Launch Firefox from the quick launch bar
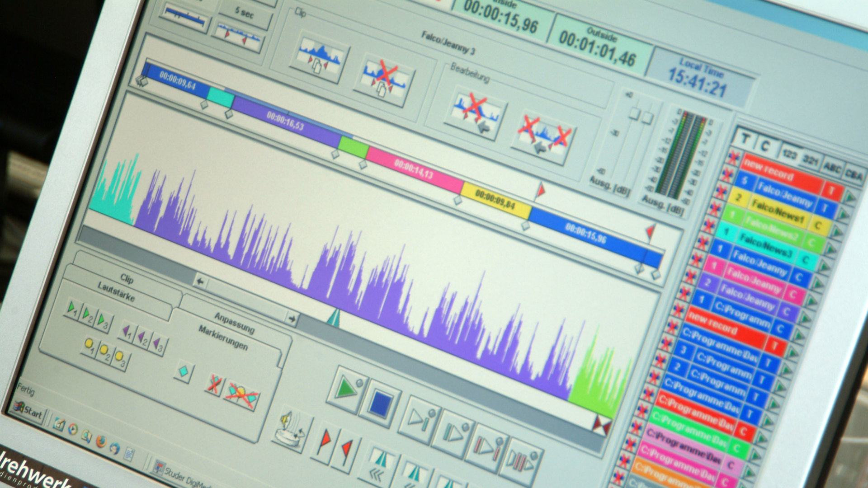The height and width of the screenshot is (488, 868). click(x=101, y=441)
